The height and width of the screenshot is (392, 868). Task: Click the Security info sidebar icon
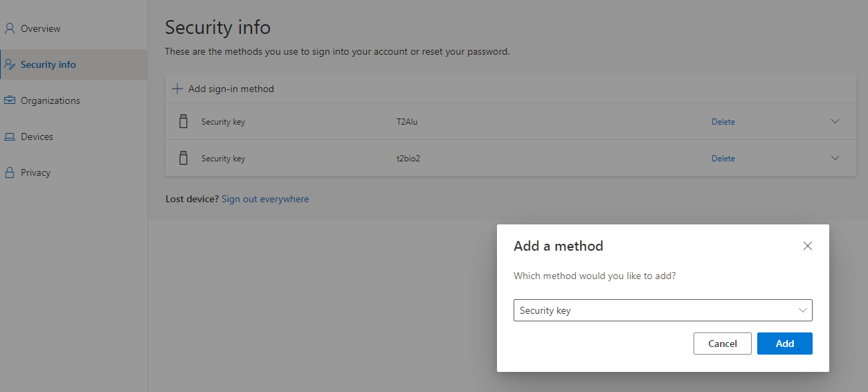tap(10, 64)
